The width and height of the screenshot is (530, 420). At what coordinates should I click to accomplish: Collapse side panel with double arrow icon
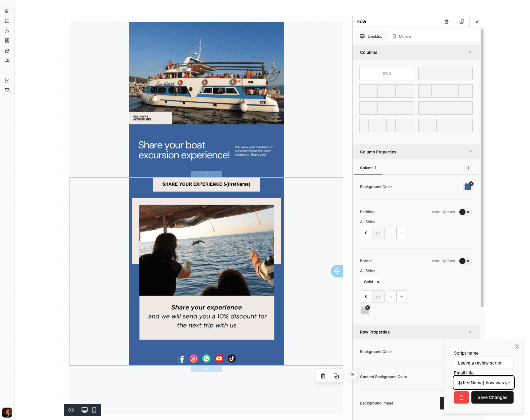click(x=353, y=375)
